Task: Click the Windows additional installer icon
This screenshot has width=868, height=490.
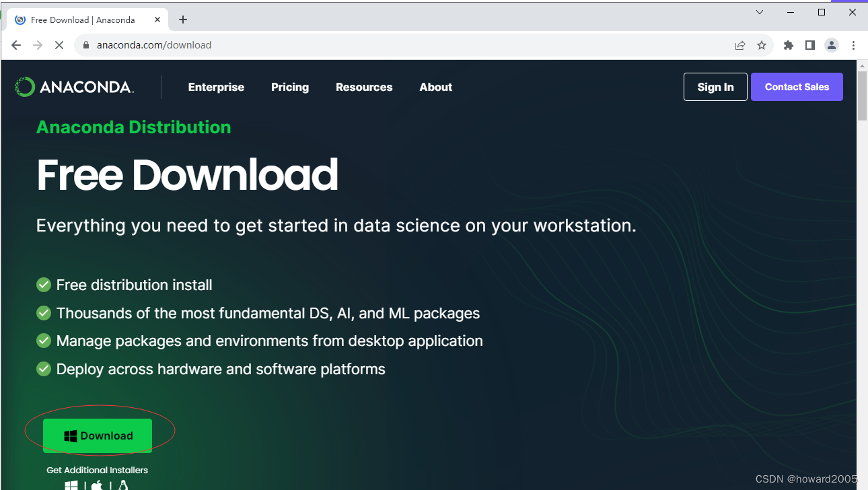Action: (x=71, y=485)
